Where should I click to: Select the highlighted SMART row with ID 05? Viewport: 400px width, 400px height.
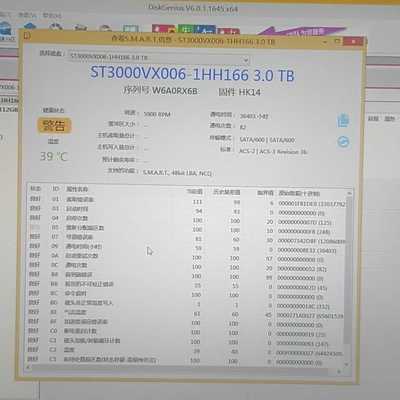(x=187, y=229)
